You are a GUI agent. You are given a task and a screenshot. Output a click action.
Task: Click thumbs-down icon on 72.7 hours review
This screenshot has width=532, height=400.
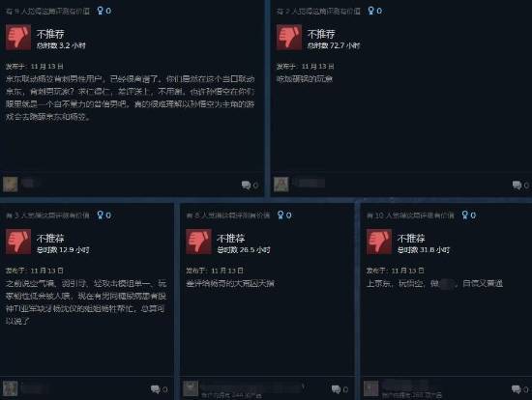coord(289,38)
